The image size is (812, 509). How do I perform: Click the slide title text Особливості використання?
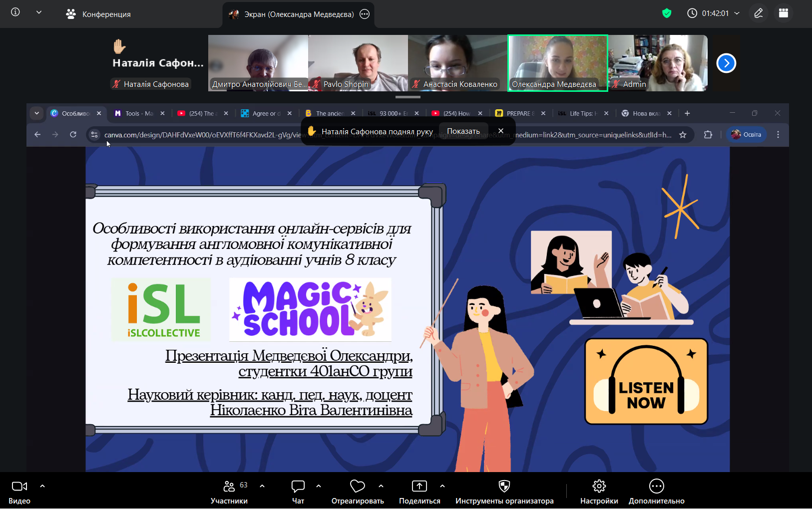coord(252,244)
